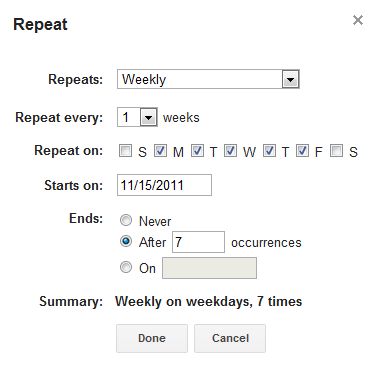Uncheck the Wednesday checkbox
The width and height of the screenshot is (375, 378).
[230, 151]
